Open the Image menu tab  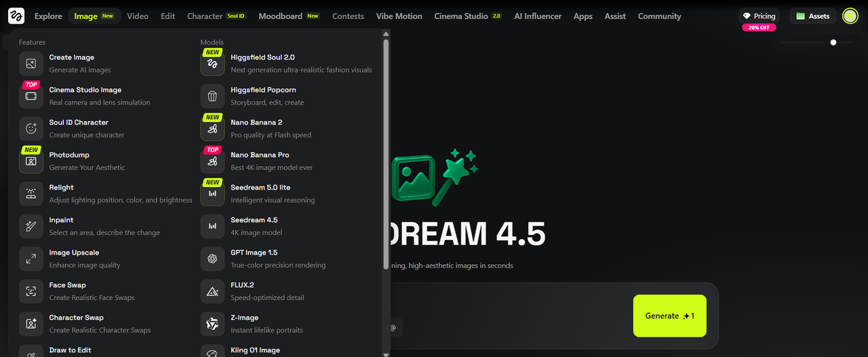click(x=94, y=16)
